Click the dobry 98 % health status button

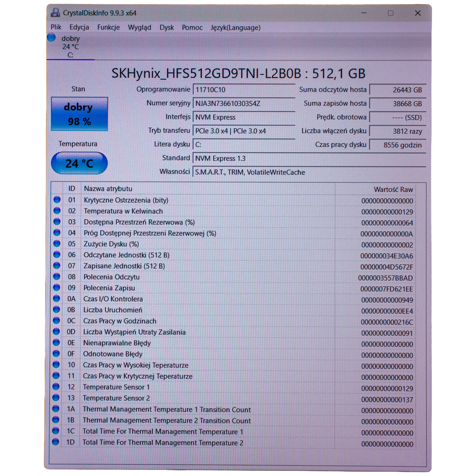click(79, 114)
